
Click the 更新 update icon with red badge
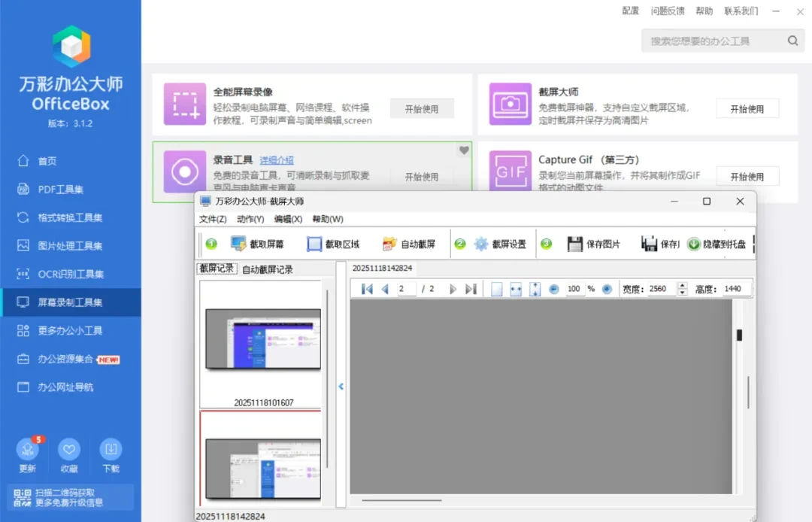[x=28, y=450]
